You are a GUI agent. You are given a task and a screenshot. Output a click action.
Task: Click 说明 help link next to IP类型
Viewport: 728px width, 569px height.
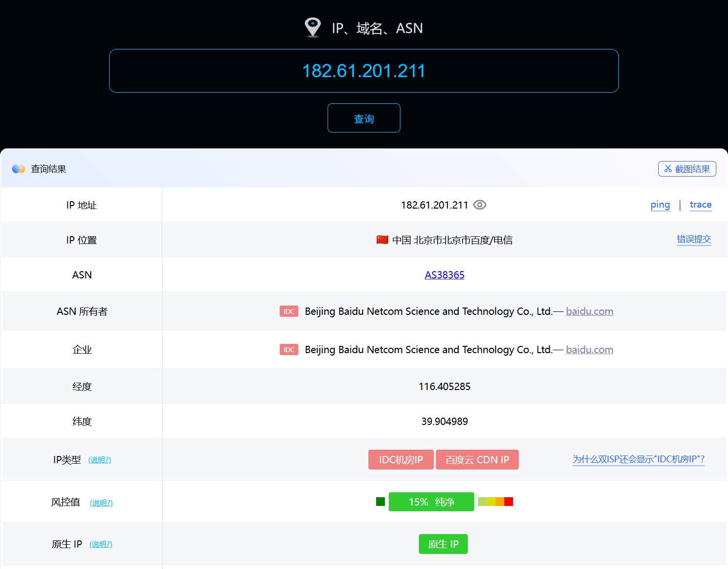99,460
